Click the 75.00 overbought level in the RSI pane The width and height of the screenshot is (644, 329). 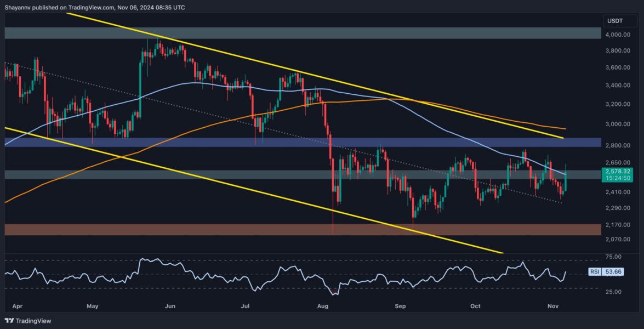[x=612, y=256]
